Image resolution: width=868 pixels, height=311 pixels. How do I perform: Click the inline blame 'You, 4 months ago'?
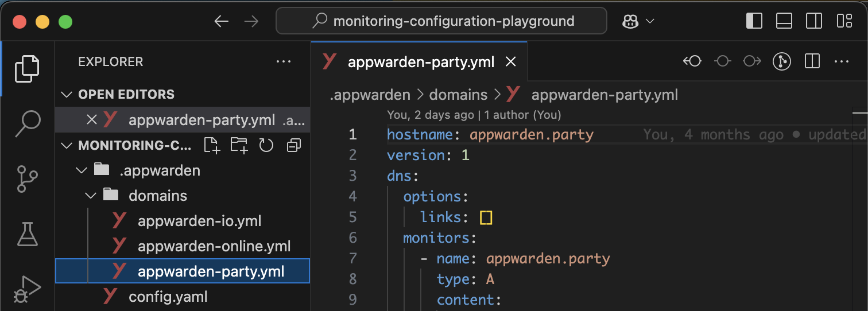click(713, 135)
